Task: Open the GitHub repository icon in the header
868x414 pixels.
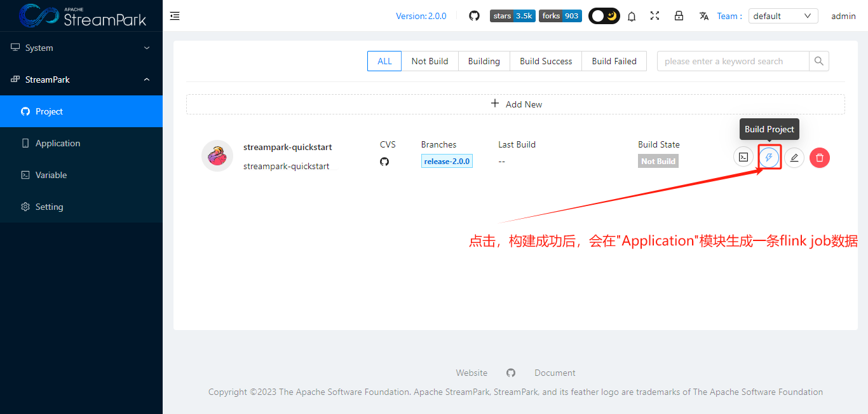Action: (474, 15)
